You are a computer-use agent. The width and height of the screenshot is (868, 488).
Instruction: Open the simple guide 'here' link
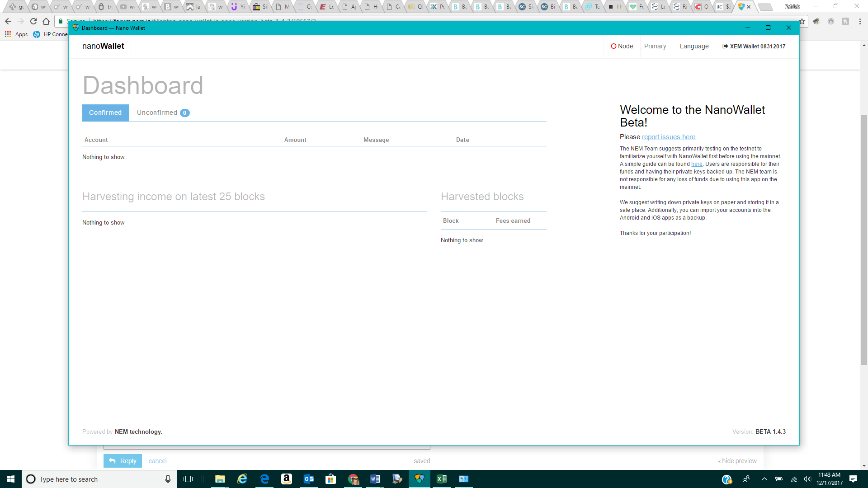click(x=697, y=164)
